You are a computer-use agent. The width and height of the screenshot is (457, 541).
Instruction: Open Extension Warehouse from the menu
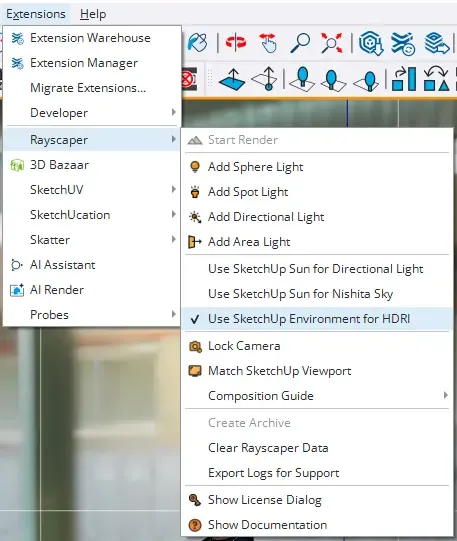[92, 38]
